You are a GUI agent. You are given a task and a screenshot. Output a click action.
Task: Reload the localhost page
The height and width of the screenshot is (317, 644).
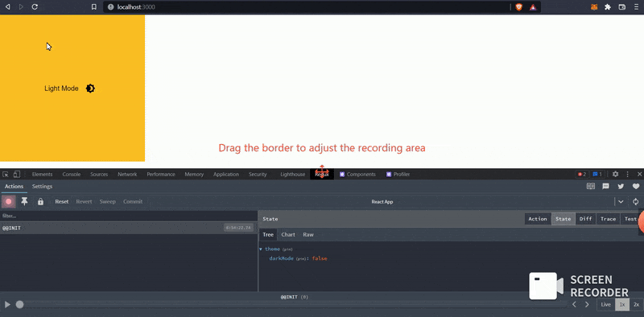coord(35,6)
